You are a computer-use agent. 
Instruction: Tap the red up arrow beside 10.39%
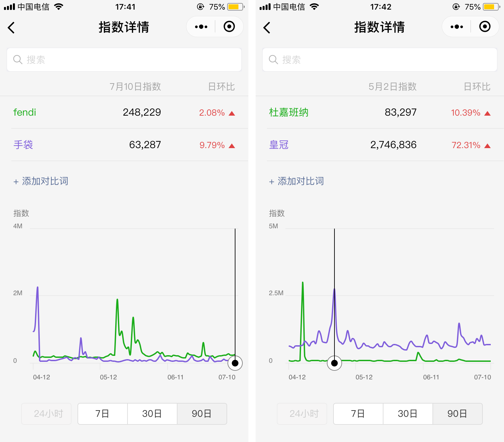pos(487,113)
